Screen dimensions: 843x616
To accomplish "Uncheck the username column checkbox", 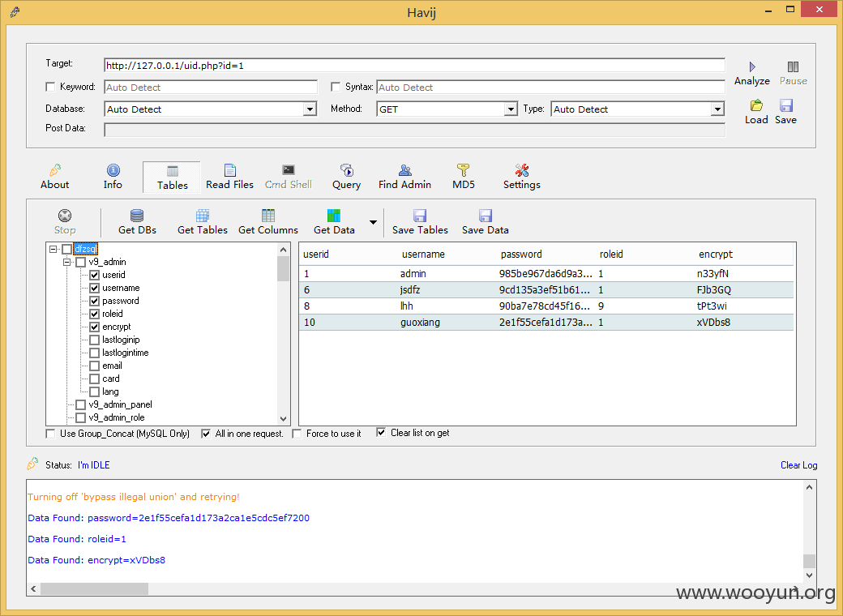I will pyautogui.click(x=94, y=288).
